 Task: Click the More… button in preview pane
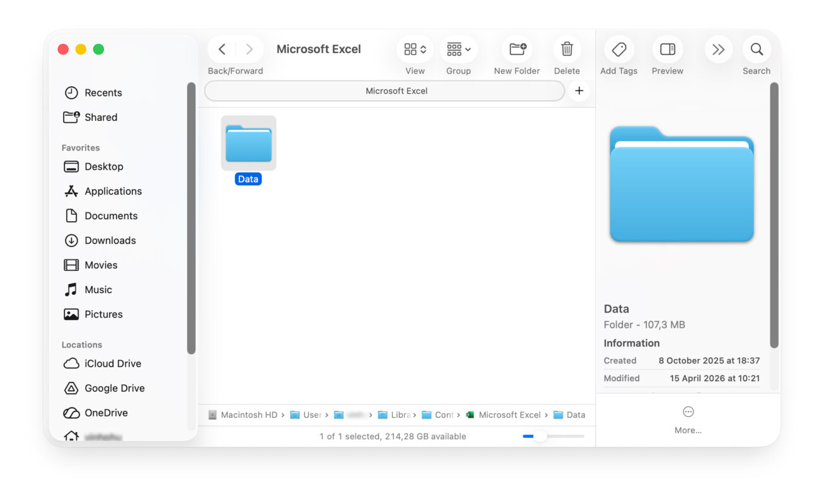coord(688,420)
